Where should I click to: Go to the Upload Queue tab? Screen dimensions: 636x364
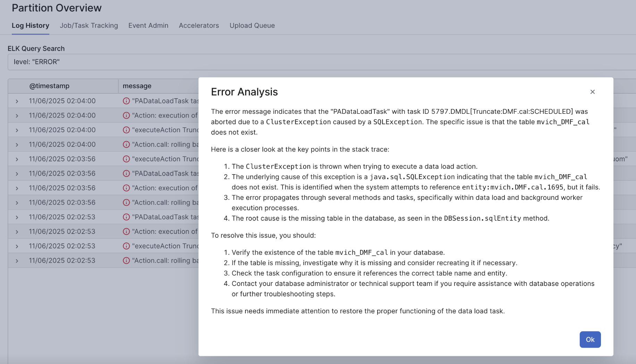pos(252,26)
